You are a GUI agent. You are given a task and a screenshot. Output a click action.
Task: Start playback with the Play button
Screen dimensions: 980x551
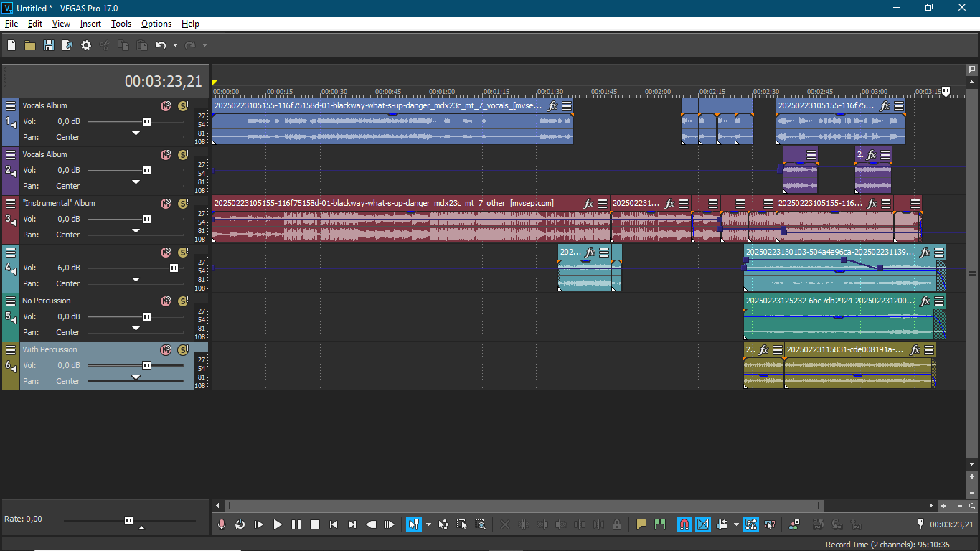pos(278,524)
